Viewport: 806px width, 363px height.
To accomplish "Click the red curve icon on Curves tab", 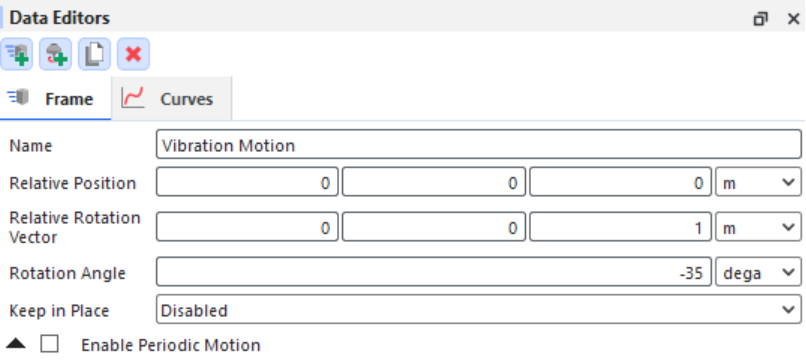I will (x=134, y=98).
